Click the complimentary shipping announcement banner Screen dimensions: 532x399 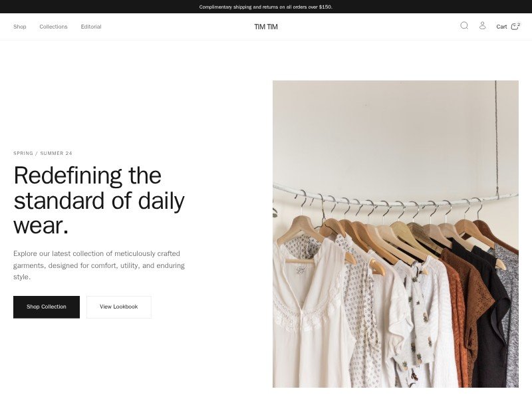coord(266,7)
